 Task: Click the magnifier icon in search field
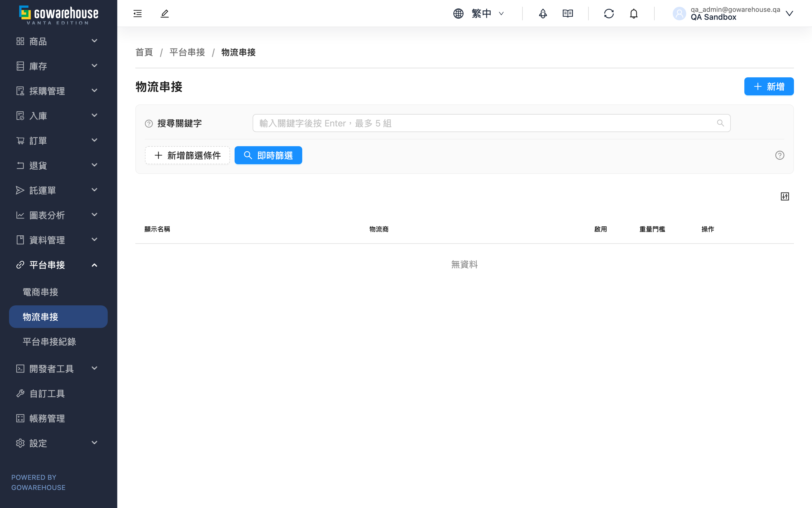pos(720,123)
